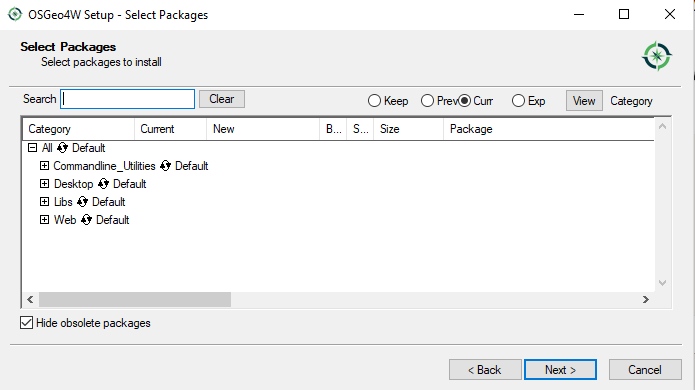
Task: Click the OSGeo4W compass logo in header
Action: coord(657,56)
